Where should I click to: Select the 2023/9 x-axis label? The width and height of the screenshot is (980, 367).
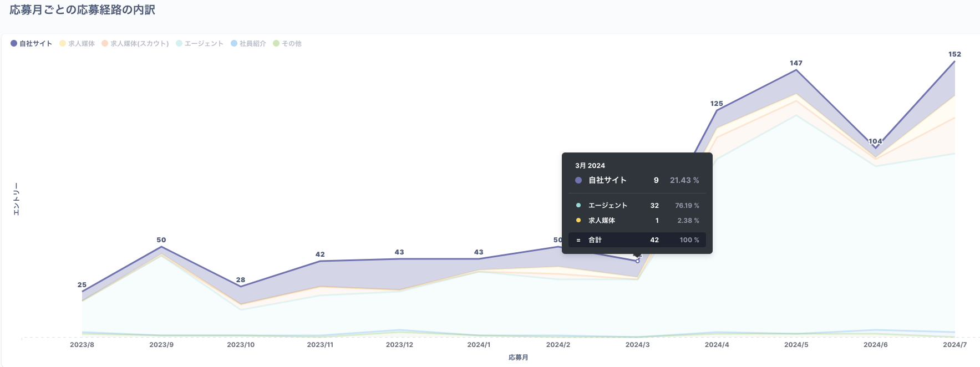point(161,345)
